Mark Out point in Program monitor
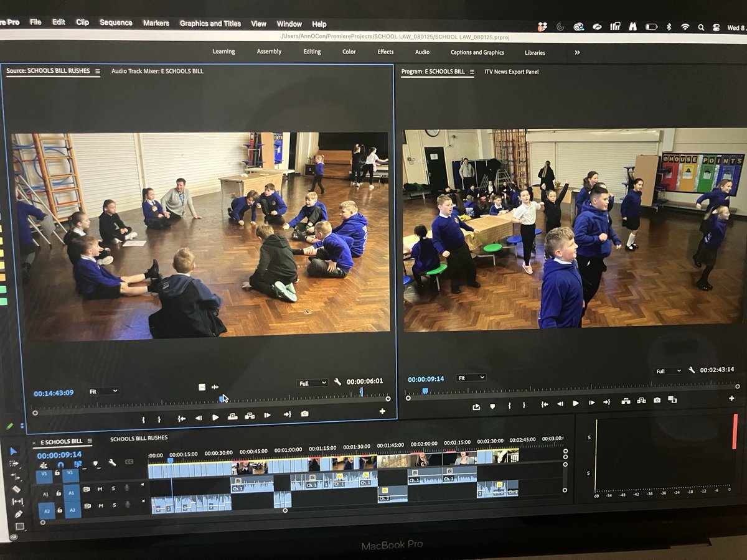 524,405
